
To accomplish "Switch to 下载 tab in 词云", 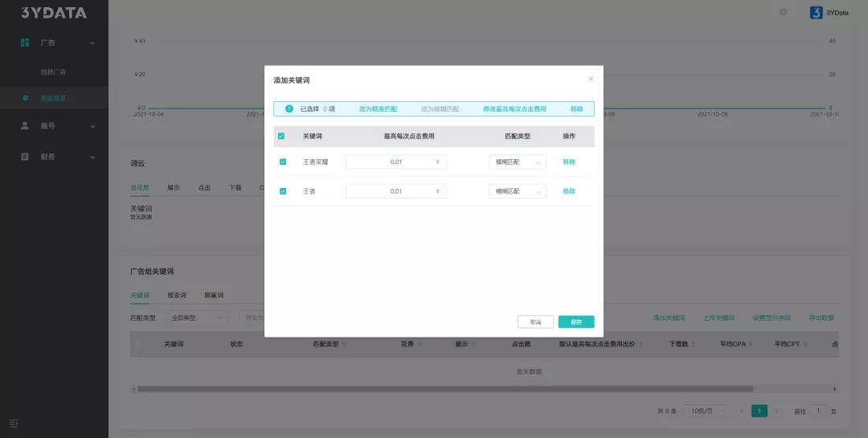I will [x=235, y=188].
